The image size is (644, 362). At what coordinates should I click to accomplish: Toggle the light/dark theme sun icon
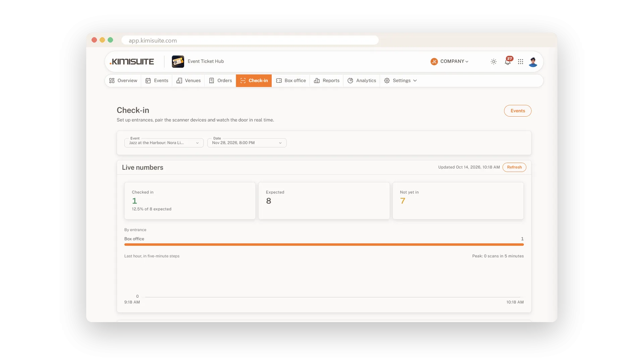(x=493, y=62)
